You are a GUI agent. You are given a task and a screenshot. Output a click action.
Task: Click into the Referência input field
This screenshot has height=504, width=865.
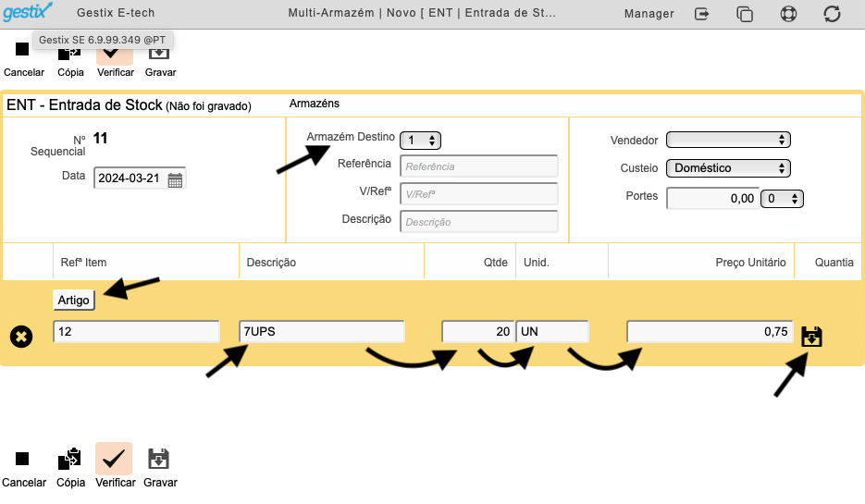479,166
